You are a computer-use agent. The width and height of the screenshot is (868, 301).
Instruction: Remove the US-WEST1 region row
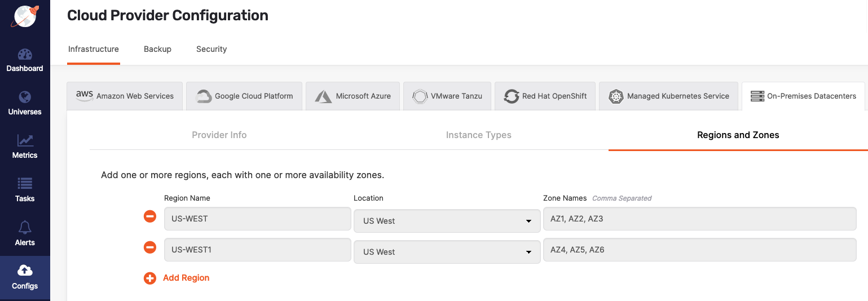[150, 247]
